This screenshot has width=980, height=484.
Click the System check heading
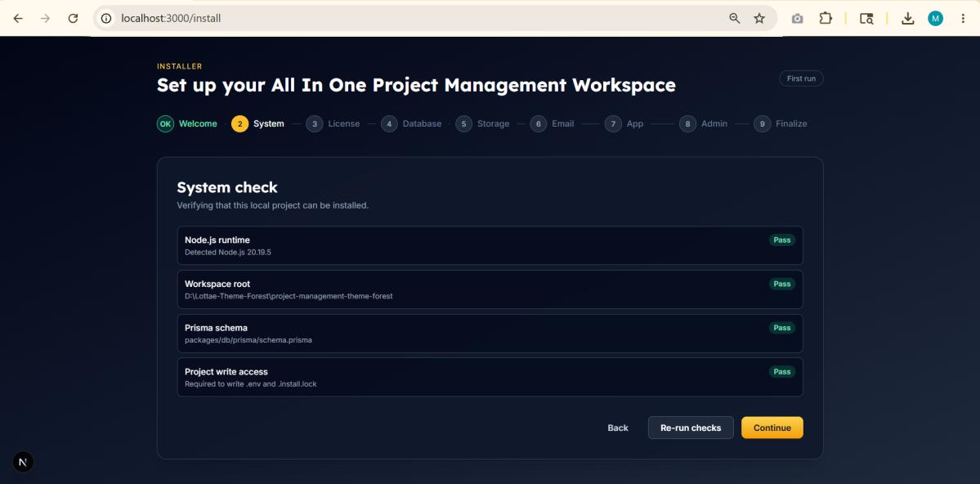(227, 187)
